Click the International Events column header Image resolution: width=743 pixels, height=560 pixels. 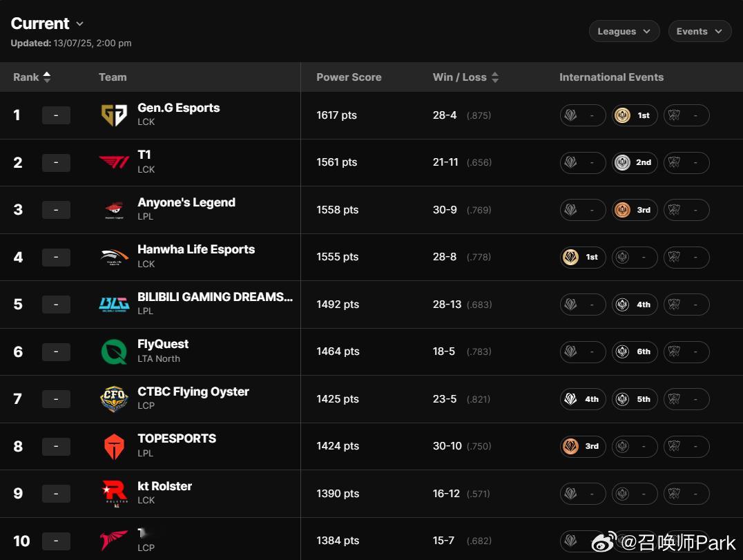click(611, 77)
